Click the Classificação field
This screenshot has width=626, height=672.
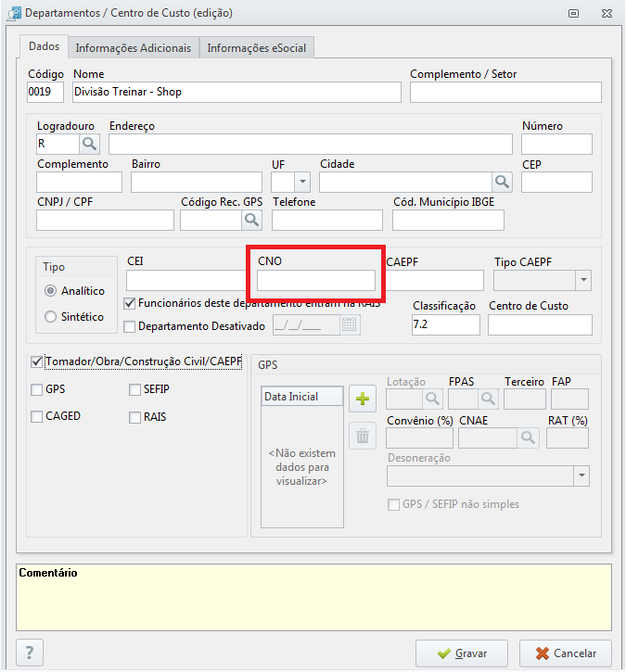point(446,324)
